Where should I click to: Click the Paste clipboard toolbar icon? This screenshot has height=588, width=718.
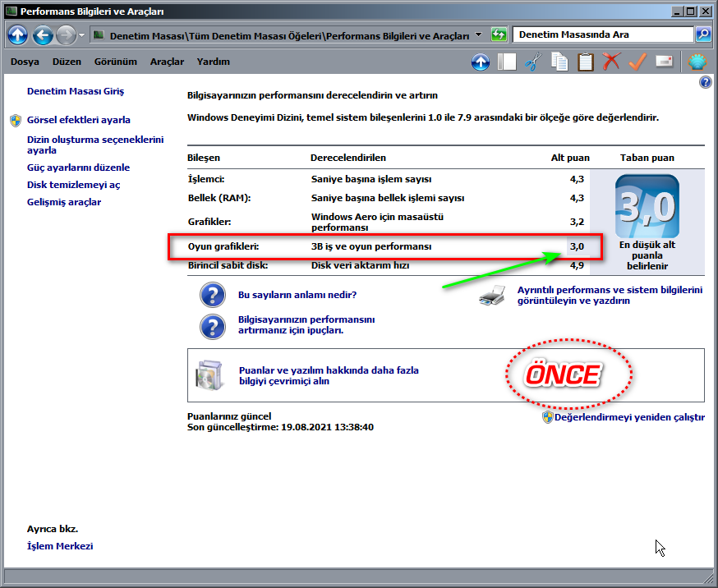(x=585, y=62)
